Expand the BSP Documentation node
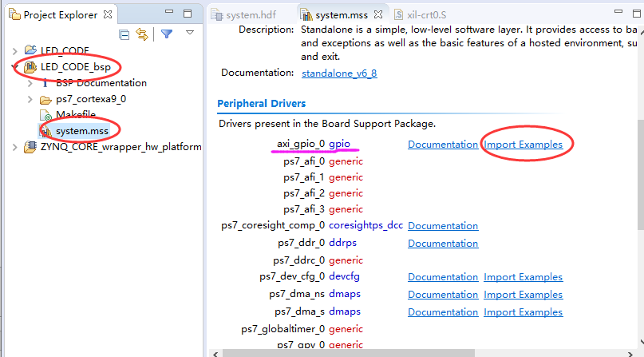Viewport: 644px width, 357px height. [x=30, y=83]
